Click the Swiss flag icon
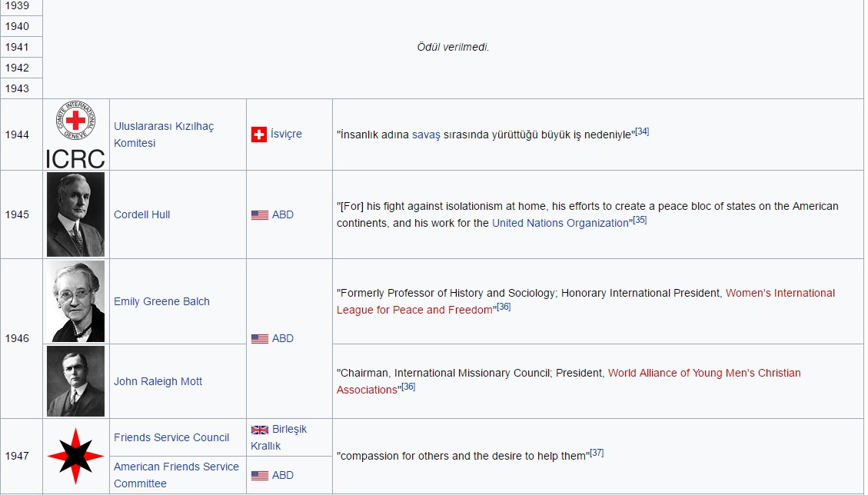The height and width of the screenshot is (495, 868). pyautogui.click(x=258, y=134)
